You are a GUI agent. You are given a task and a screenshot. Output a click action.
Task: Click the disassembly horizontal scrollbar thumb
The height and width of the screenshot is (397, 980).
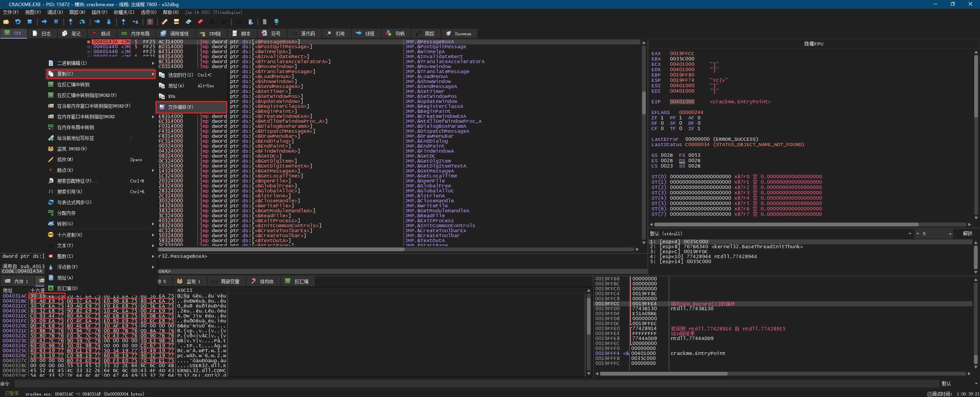click(281, 249)
